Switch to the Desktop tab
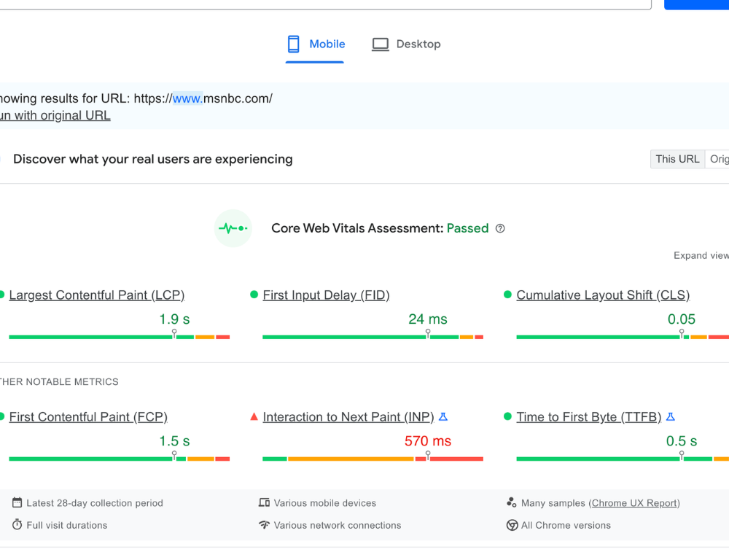The height and width of the screenshot is (560, 729). [407, 44]
